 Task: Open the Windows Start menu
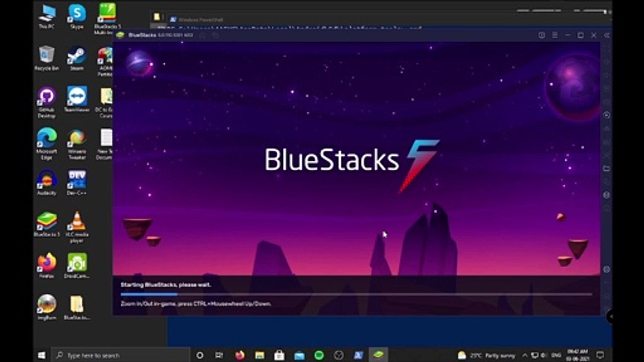(42, 355)
